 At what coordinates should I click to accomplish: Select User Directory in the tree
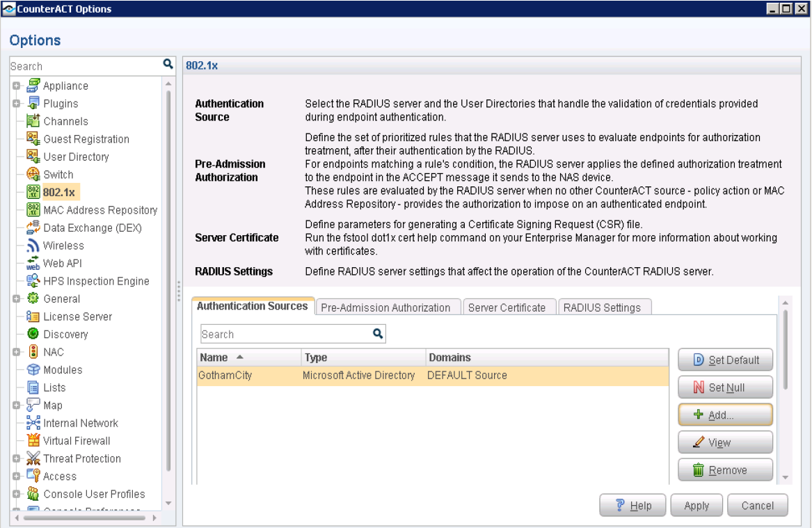(x=76, y=157)
